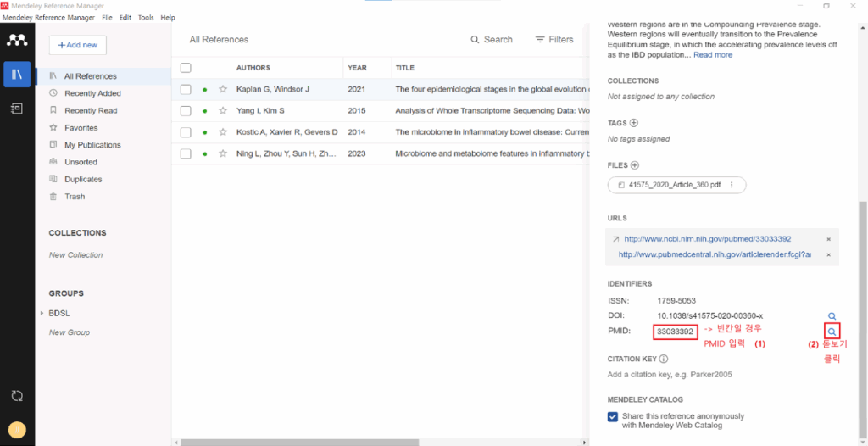The width and height of the screenshot is (868, 446).
Task: Open the Library view icon in sidebar
Action: pos(17,75)
